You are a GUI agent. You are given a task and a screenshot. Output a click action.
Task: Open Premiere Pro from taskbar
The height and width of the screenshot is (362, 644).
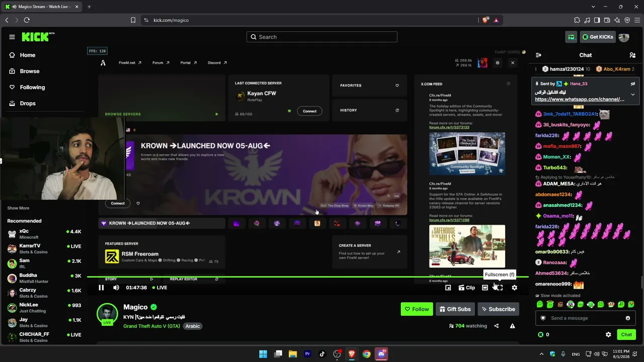click(x=307, y=354)
